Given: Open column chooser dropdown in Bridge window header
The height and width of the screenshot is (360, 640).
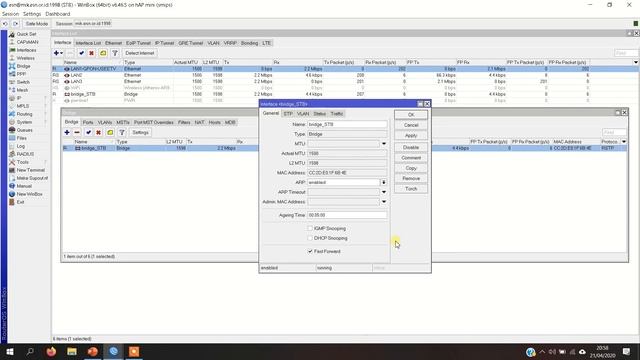Looking at the screenshot, I should [624, 142].
